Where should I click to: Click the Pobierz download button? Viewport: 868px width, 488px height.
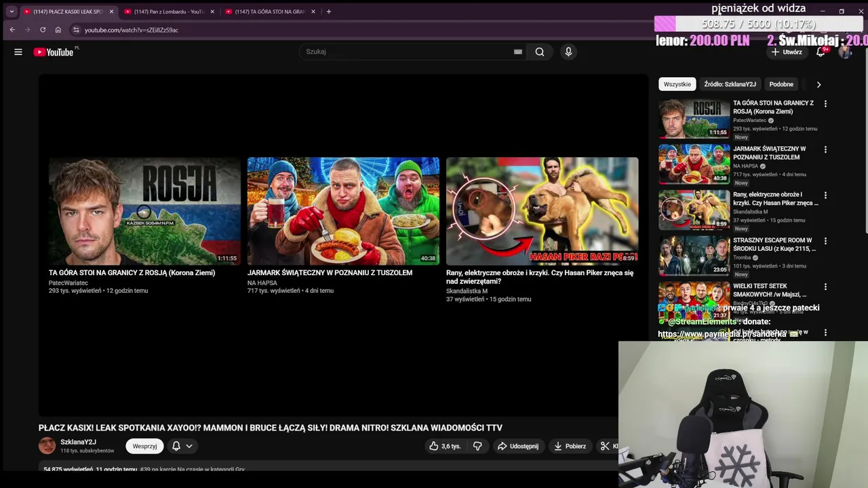570,446
